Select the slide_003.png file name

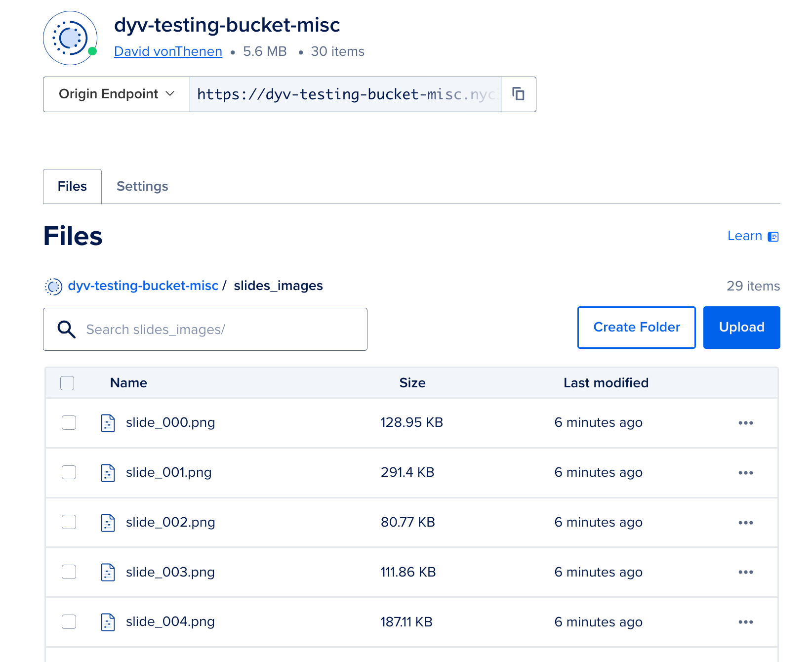click(x=170, y=572)
